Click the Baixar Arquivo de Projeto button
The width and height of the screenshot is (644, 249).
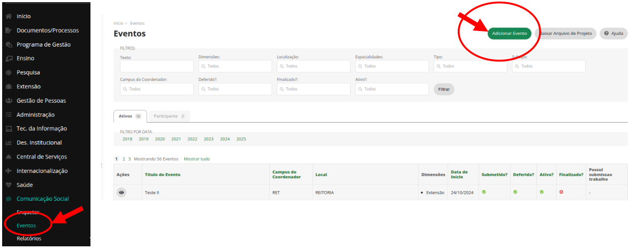(565, 33)
